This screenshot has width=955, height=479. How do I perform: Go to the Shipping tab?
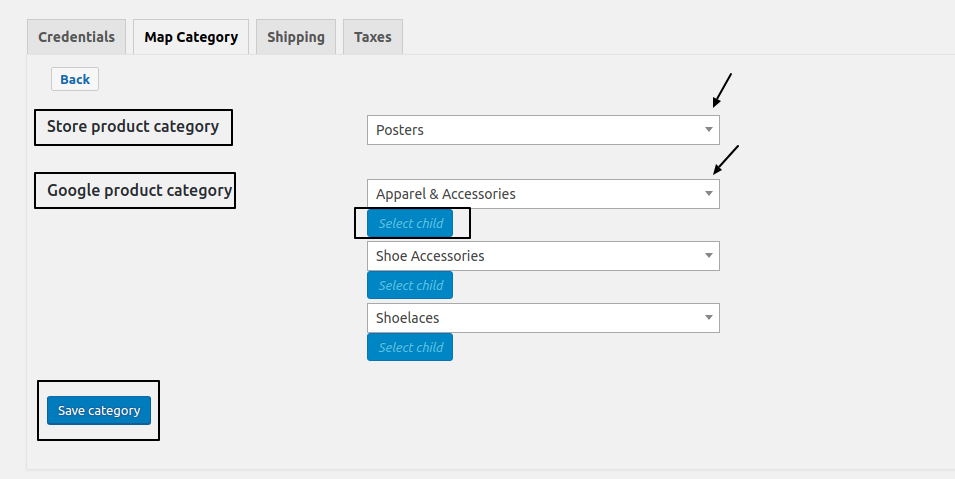[295, 37]
